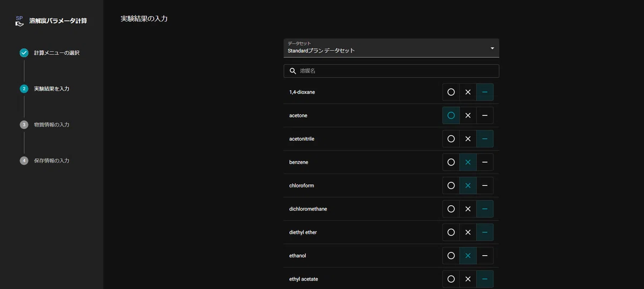Click the SP app logo icon

point(19,21)
